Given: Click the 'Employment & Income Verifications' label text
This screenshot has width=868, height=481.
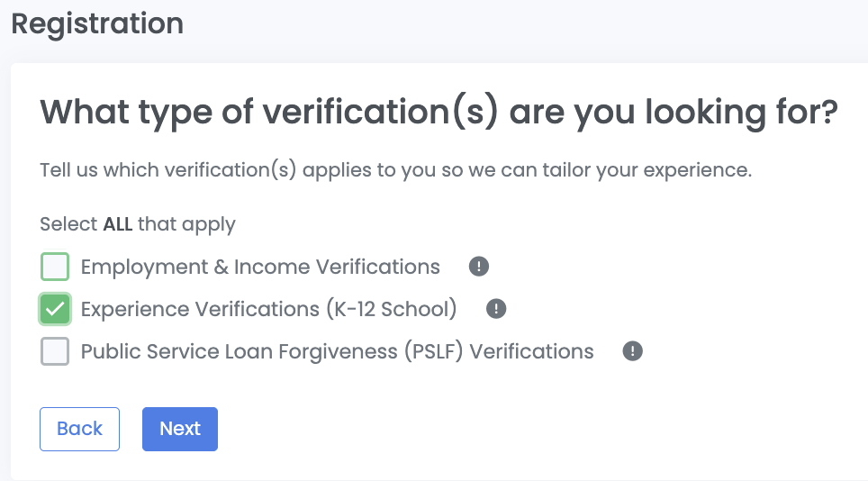Looking at the screenshot, I should pos(260,267).
